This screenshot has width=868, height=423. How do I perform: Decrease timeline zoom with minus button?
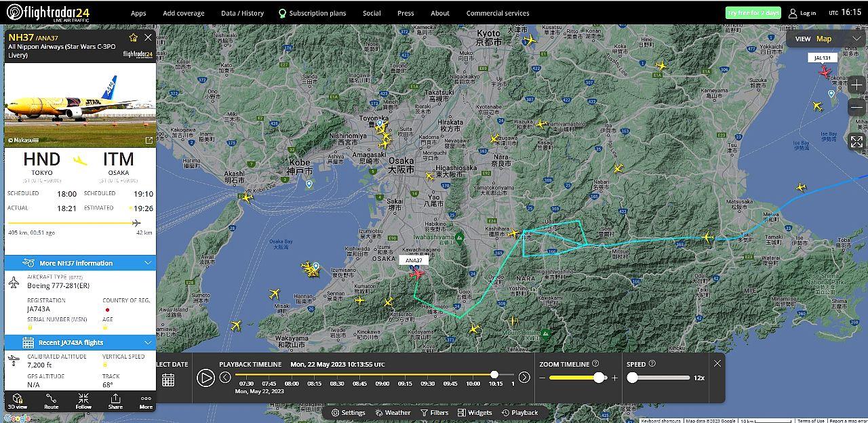point(542,378)
